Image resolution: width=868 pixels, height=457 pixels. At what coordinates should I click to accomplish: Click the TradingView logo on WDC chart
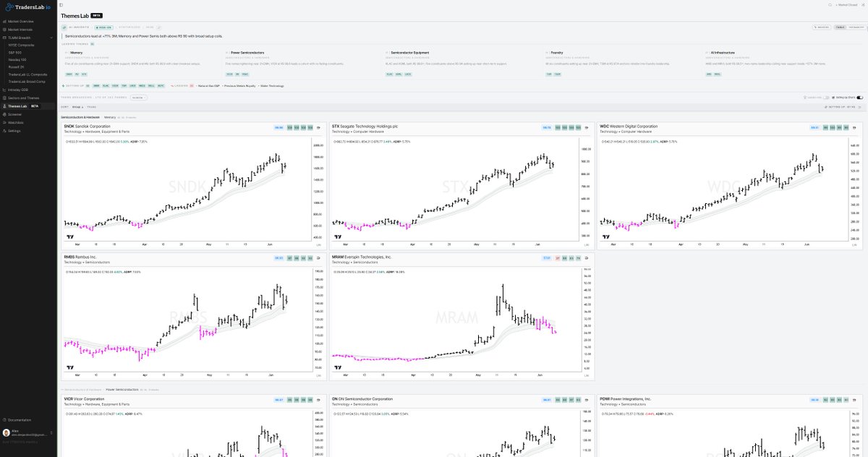[605, 236]
